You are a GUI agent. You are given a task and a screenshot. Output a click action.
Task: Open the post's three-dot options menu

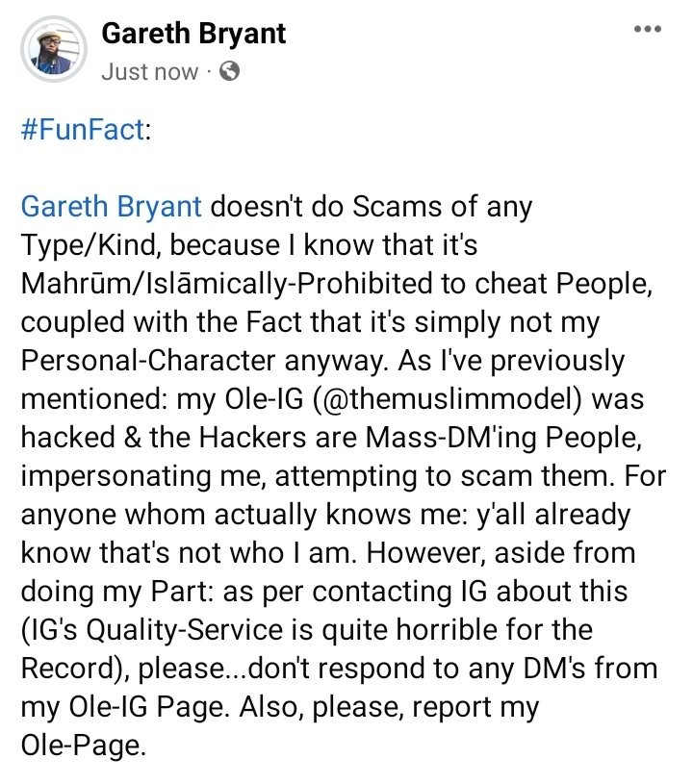tap(647, 29)
